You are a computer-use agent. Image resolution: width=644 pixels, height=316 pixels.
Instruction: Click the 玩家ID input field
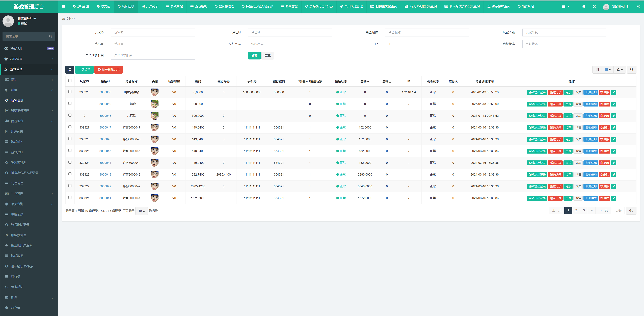153,33
